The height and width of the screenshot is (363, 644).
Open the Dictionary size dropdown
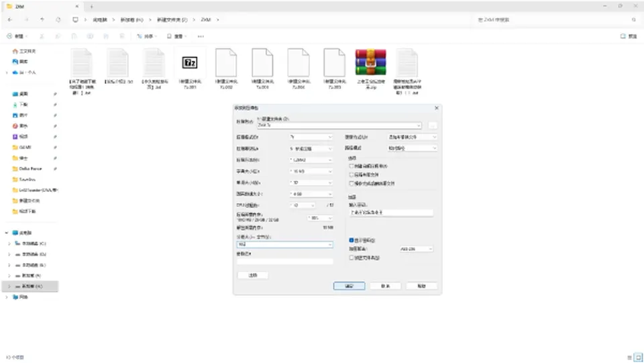[x=311, y=171]
